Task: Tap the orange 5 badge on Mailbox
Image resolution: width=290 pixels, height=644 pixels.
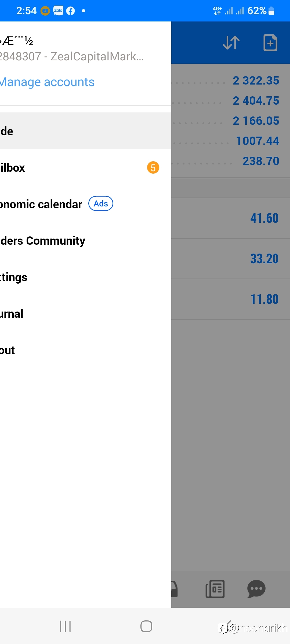Action: [x=153, y=168]
